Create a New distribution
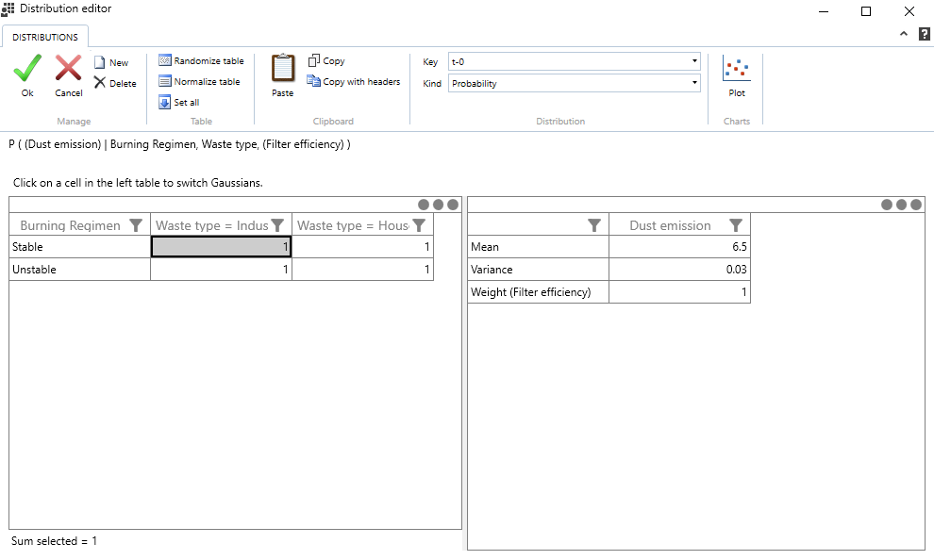The width and height of the screenshot is (934, 560). click(111, 63)
